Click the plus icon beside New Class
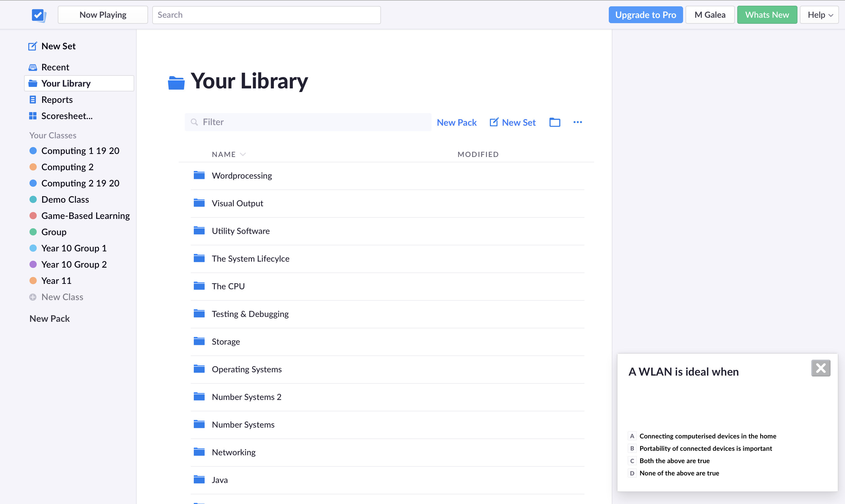 coord(32,297)
